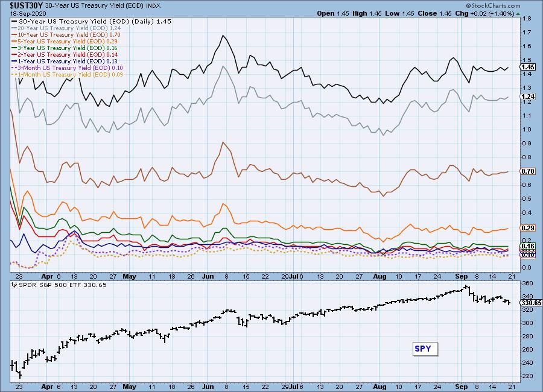The height and width of the screenshot is (392, 543).
Task: Click the $UST30Y ticker symbol title
Action: point(27,5)
